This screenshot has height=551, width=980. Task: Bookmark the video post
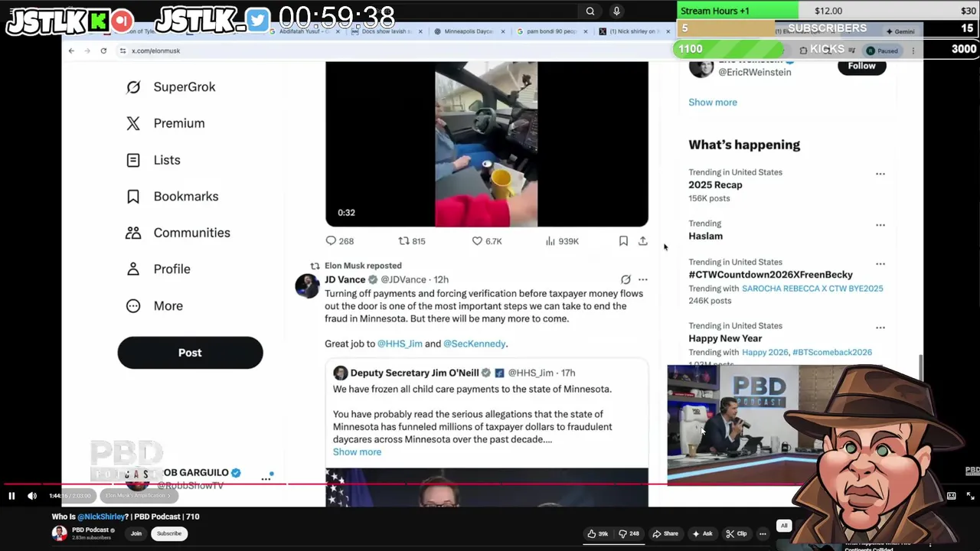pyautogui.click(x=623, y=241)
